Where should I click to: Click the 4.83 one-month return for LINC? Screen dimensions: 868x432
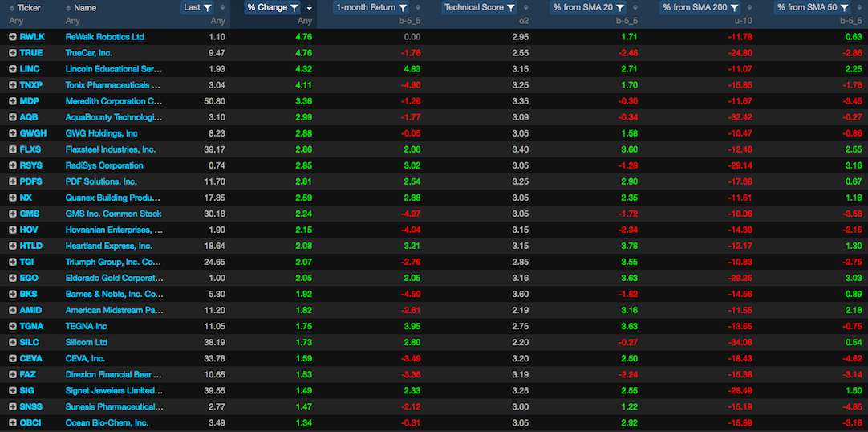pyautogui.click(x=412, y=69)
